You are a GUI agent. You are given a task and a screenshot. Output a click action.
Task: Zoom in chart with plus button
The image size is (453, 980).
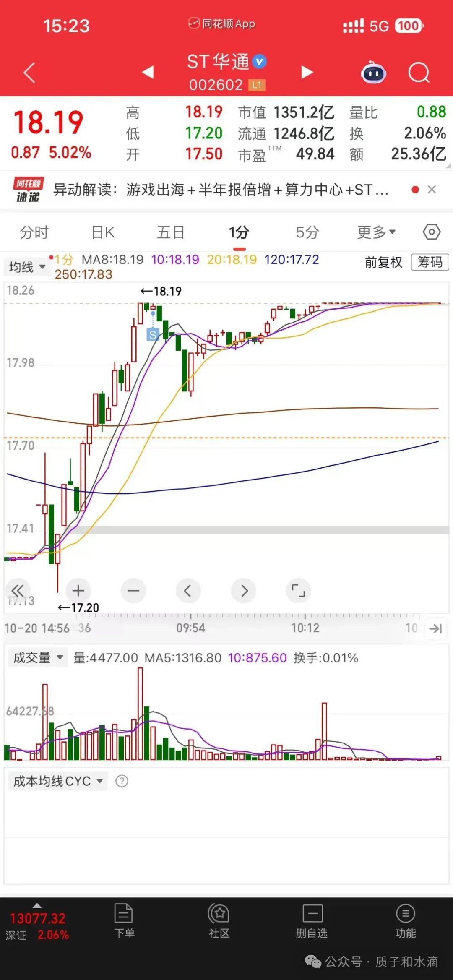pyautogui.click(x=78, y=591)
